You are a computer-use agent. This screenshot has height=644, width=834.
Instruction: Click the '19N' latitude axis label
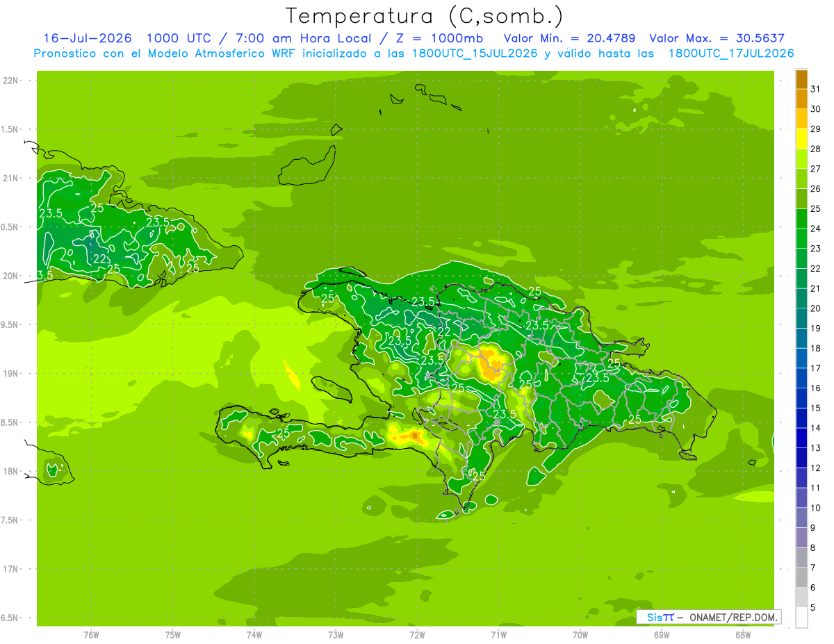point(12,373)
